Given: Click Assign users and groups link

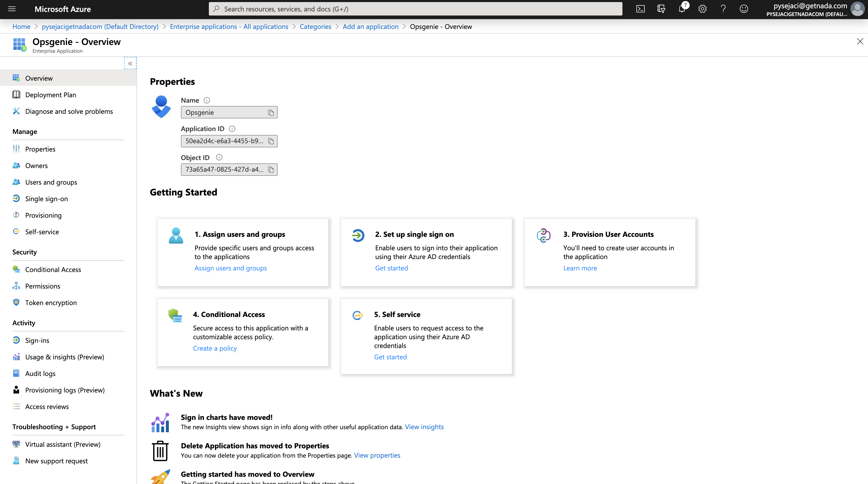Looking at the screenshot, I should click(231, 268).
